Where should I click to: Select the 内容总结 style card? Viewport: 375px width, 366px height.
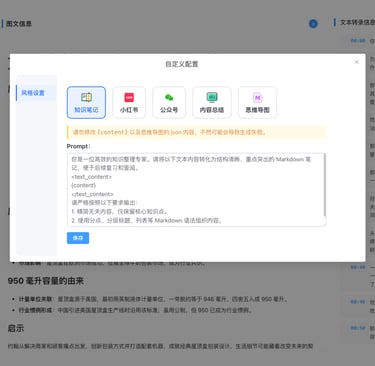click(212, 103)
